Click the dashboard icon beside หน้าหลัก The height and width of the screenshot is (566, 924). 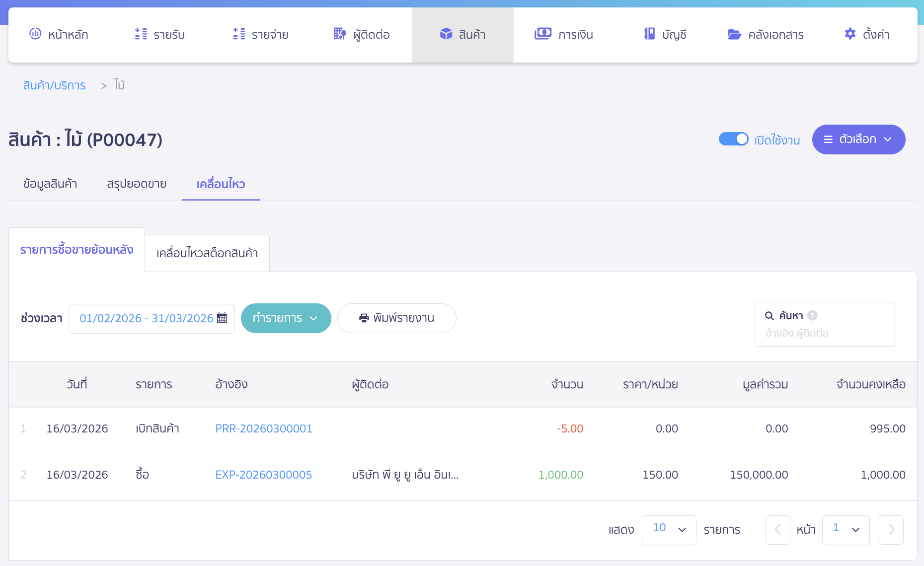click(x=35, y=34)
